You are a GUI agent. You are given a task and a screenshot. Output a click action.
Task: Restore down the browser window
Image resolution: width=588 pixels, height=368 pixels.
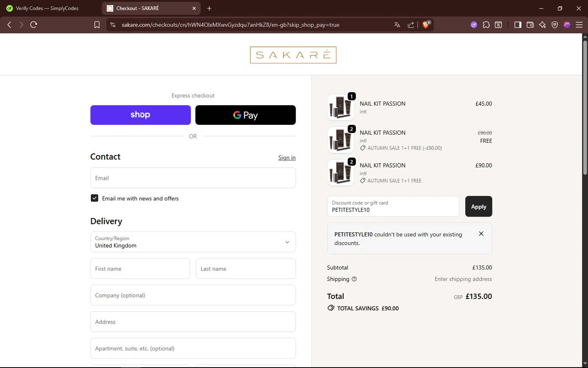[560, 8]
